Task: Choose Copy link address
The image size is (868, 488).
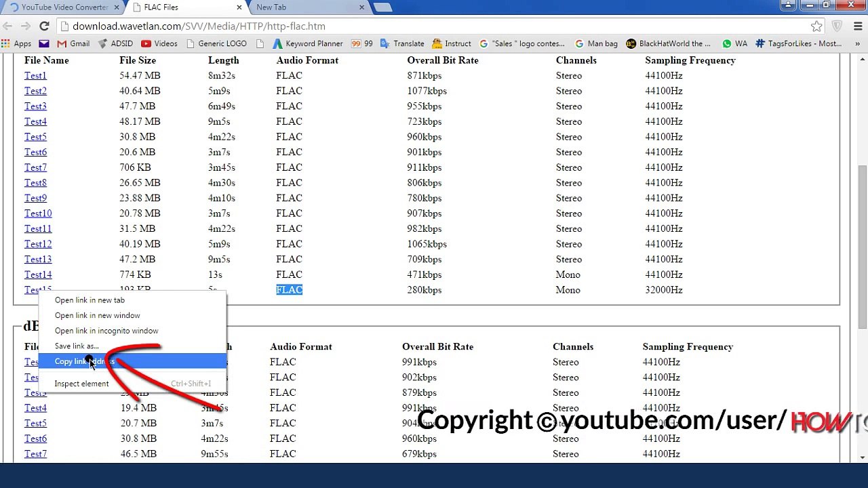Action: (x=132, y=361)
